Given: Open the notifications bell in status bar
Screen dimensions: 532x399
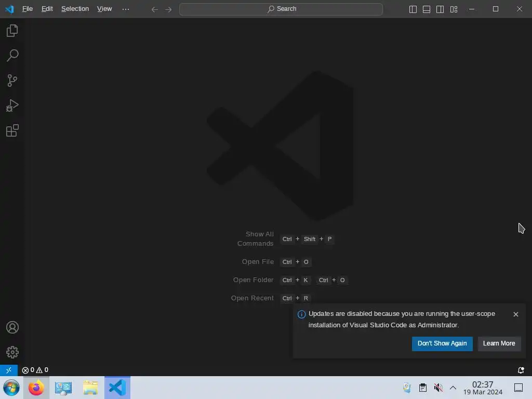Looking at the screenshot, I should pos(521,370).
